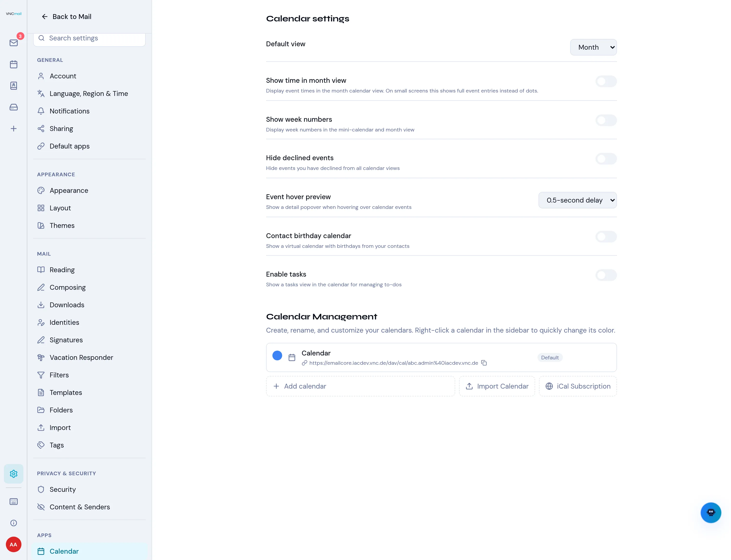The image size is (731, 560).
Task: Click the Tags icon in the sidebar
Action: pos(41,445)
